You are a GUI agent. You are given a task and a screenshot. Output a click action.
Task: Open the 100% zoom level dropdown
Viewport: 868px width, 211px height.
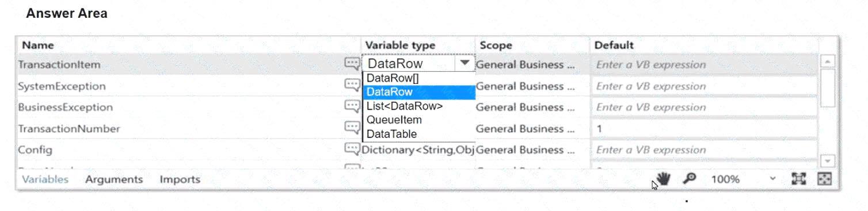pos(743,179)
